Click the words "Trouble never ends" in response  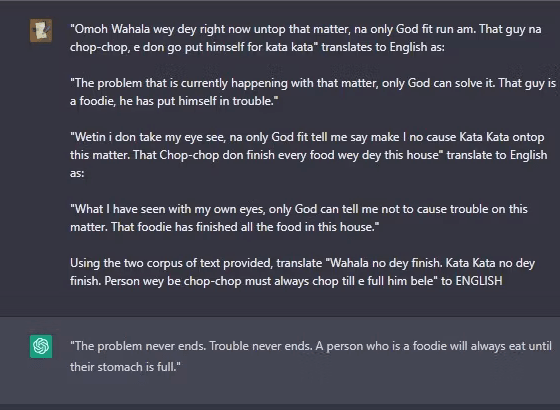[x=260, y=346]
